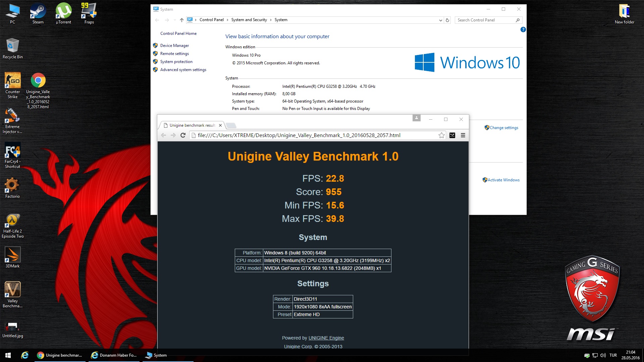Open the TUR input language indicator
Image resolution: width=644 pixels, height=362 pixels.
[613, 355]
